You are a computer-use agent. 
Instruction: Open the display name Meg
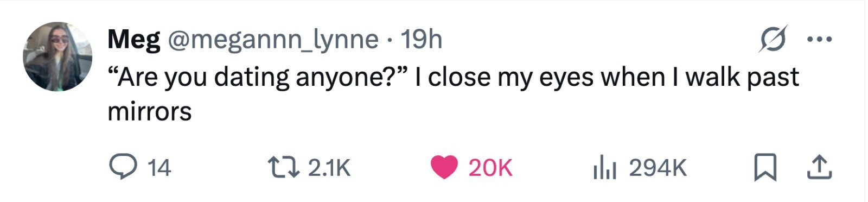[x=134, y=40]
